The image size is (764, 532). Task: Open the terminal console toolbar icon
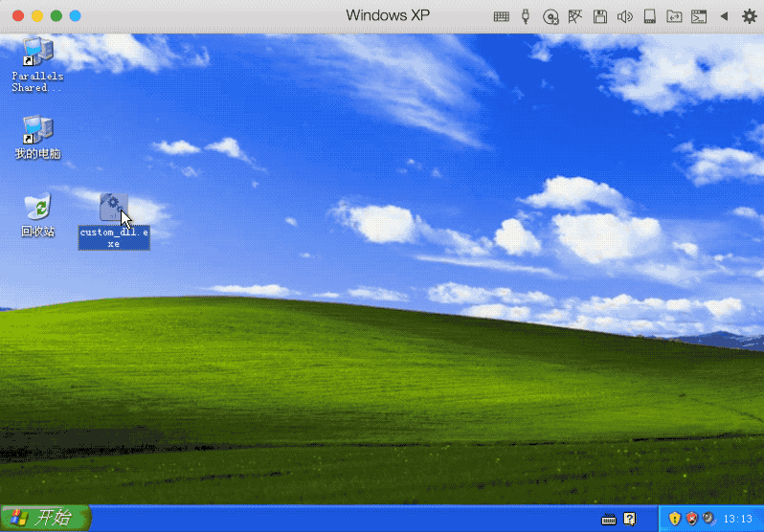(x=699, y=16)
